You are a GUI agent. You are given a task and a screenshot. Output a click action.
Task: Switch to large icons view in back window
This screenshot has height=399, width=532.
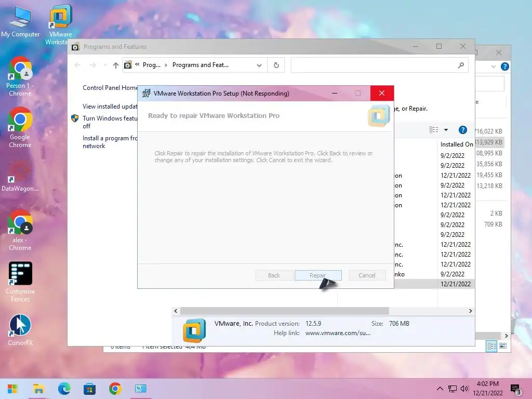pyautogui.click(x=503, y=345)
